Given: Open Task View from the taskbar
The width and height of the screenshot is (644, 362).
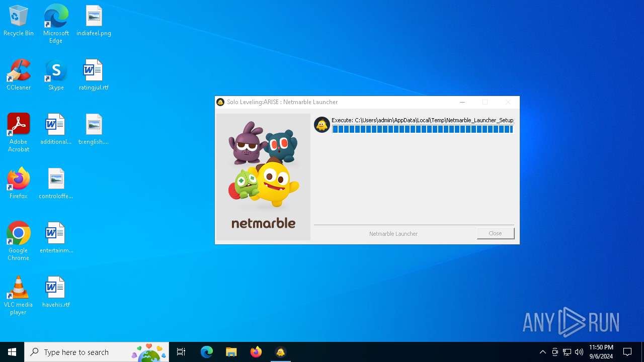Looking at the screenshot, I should [181, 352].
